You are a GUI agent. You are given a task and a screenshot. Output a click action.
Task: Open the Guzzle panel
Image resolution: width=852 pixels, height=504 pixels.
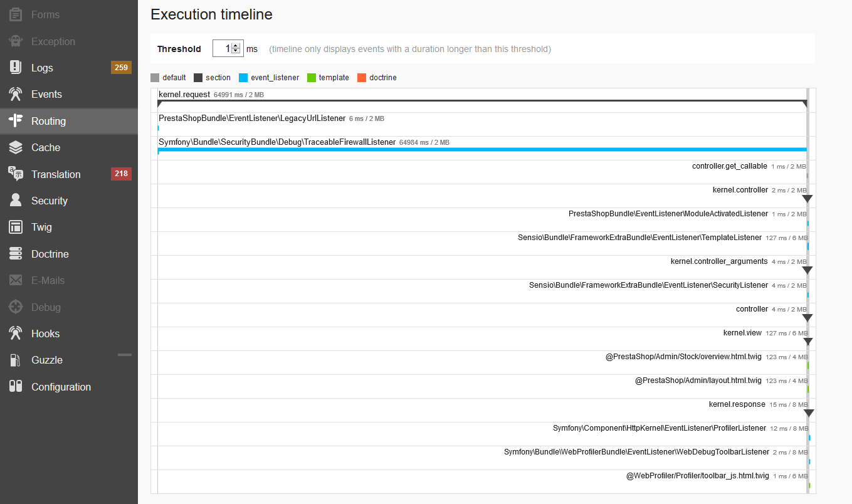pos(69,360)
